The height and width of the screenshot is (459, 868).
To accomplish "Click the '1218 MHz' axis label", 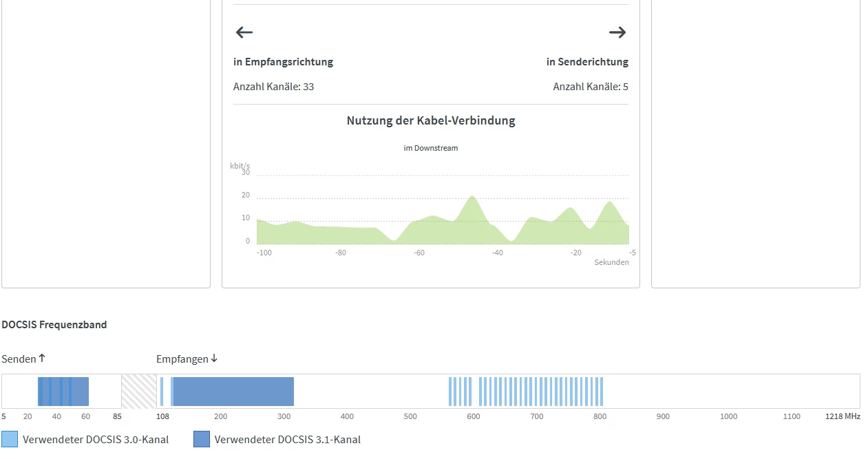I will pyautogui.click(x=843, y=416).
